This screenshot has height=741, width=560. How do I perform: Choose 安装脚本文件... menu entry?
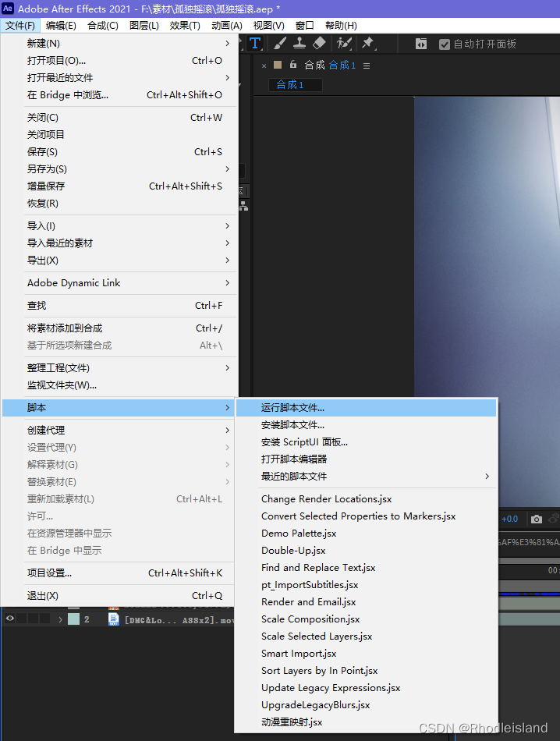pos(367,425)
